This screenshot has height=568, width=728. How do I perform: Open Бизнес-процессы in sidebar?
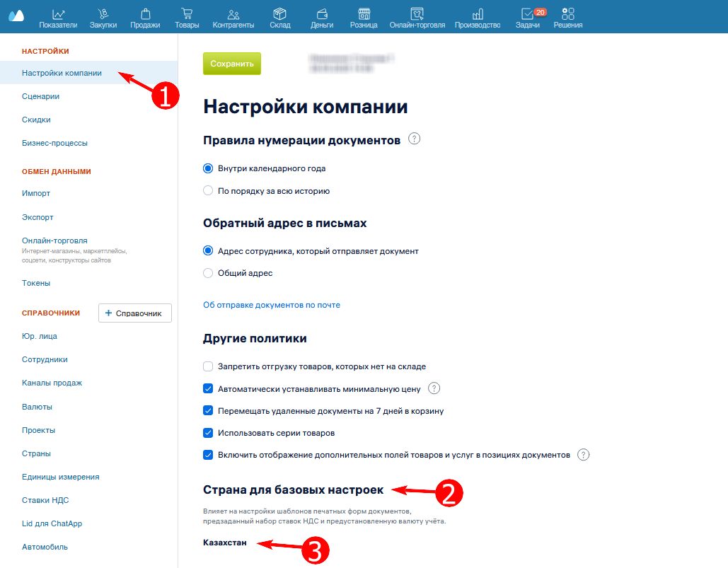pos(54,143)
